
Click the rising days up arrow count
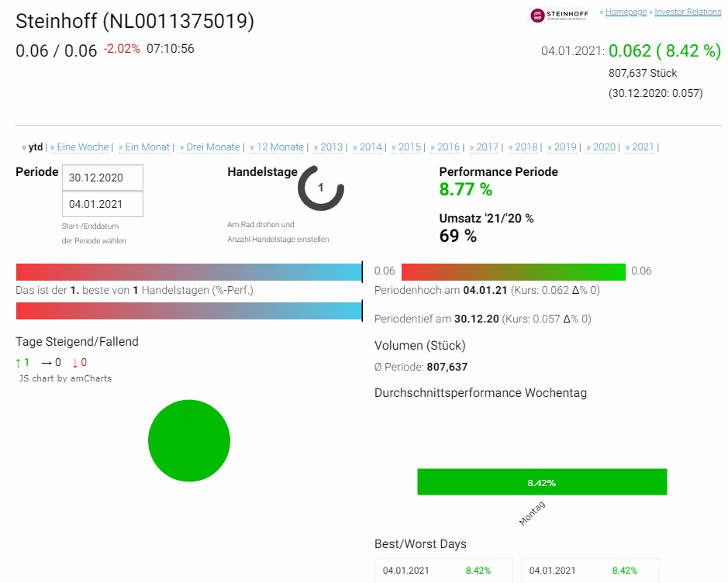tap(22, 363)
